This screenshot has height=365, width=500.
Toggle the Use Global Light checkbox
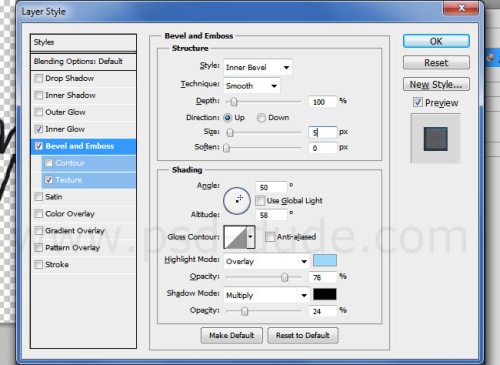[260, 201]
